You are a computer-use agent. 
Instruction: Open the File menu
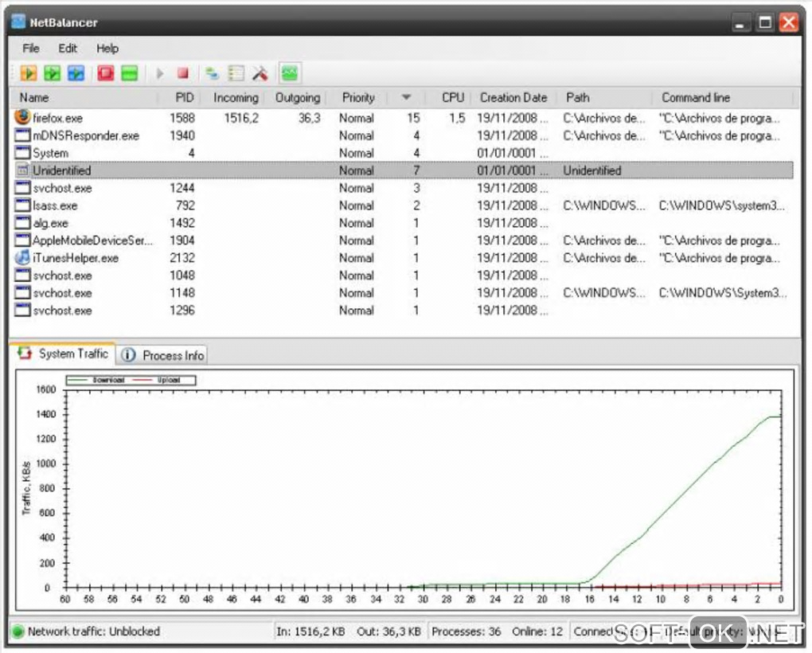click(30, 48)
